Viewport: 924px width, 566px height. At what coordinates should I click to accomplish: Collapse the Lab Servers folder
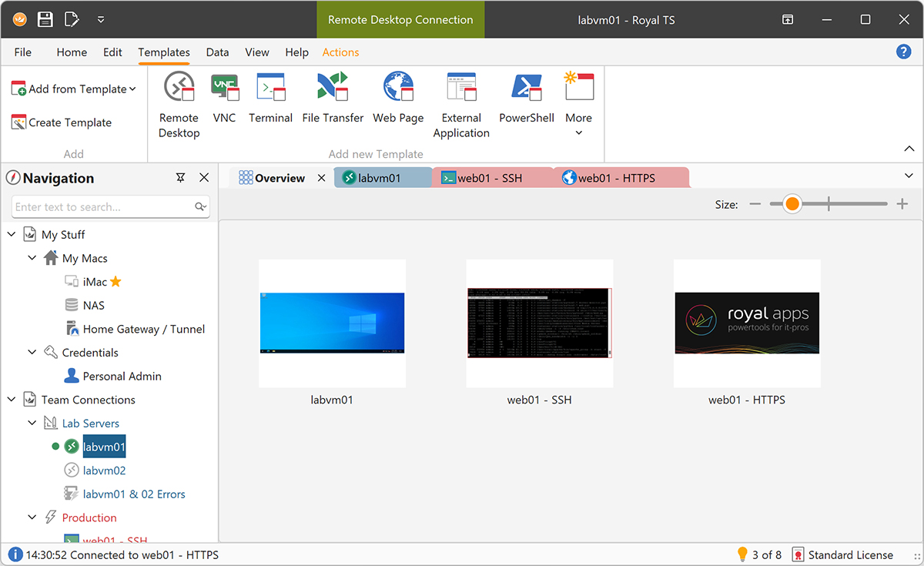point(32,423)
